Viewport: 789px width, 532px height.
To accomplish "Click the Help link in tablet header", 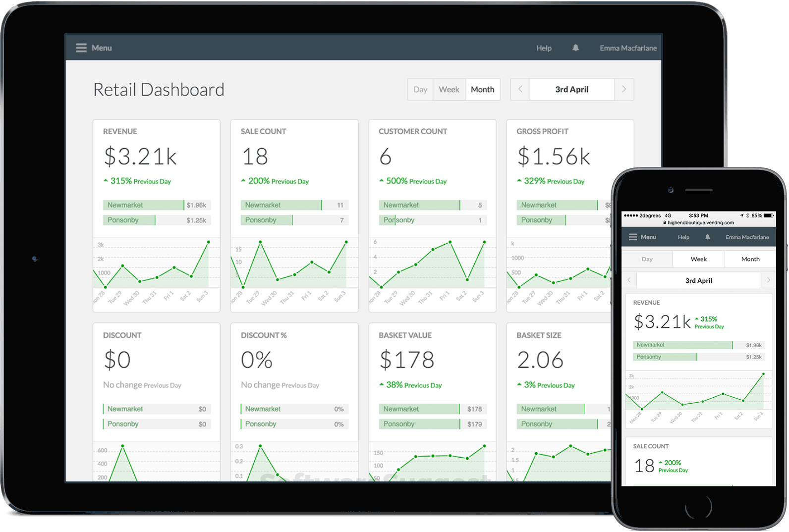I will 544,48.
